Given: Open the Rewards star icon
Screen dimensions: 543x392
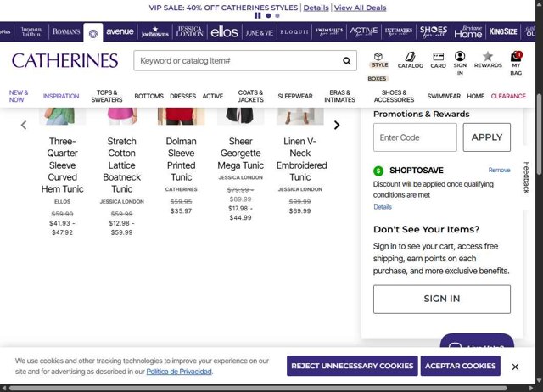Looking at the screenshot, I should point(488,56).
